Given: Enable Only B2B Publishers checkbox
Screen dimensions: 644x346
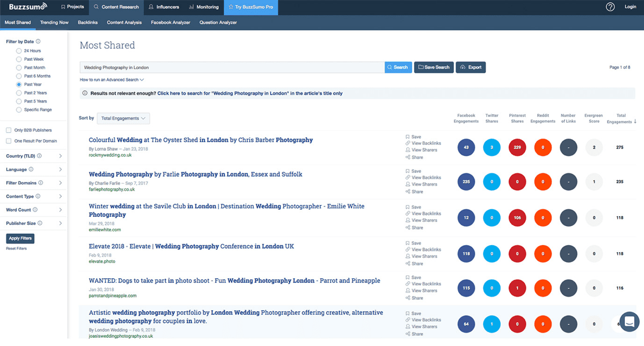Looking at the screenshot, I should coord(9,130).
